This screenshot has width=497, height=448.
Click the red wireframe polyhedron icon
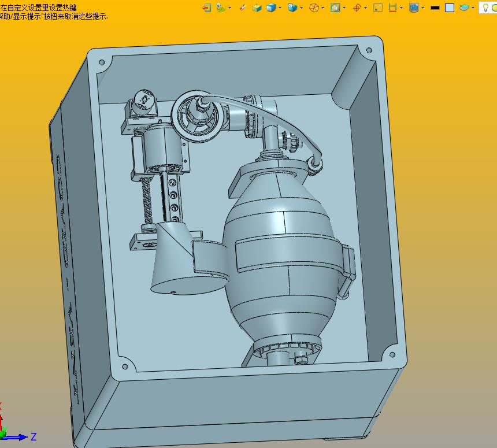[x=314, y=8]
